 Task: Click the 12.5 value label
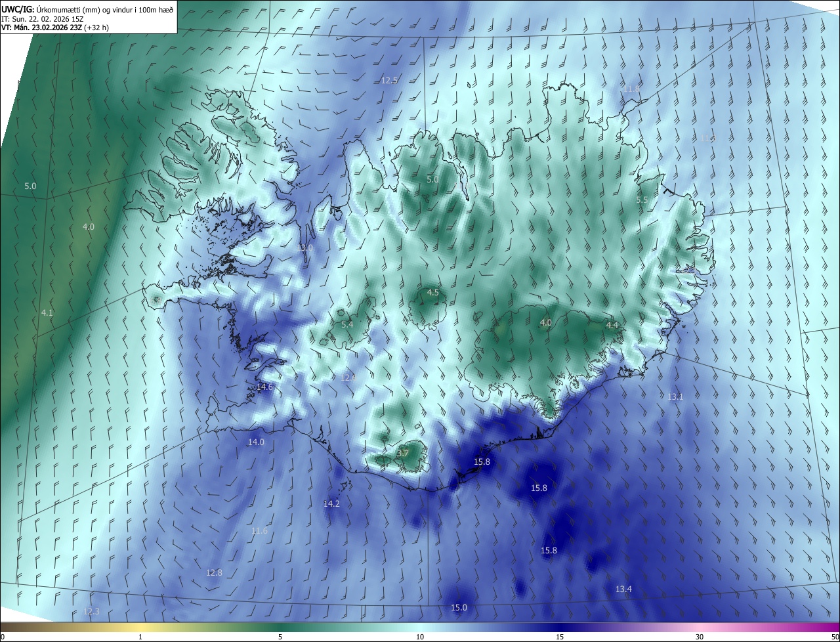(389, 80)
